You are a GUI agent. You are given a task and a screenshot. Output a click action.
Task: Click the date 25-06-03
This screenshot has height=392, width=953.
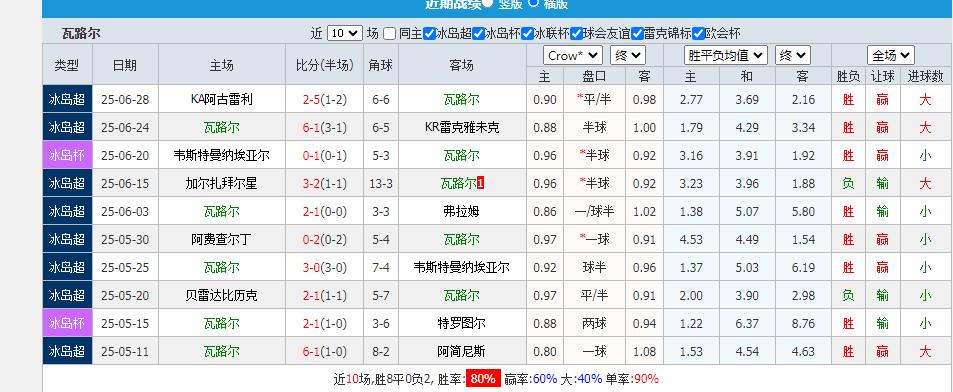[x=125, y=211]
